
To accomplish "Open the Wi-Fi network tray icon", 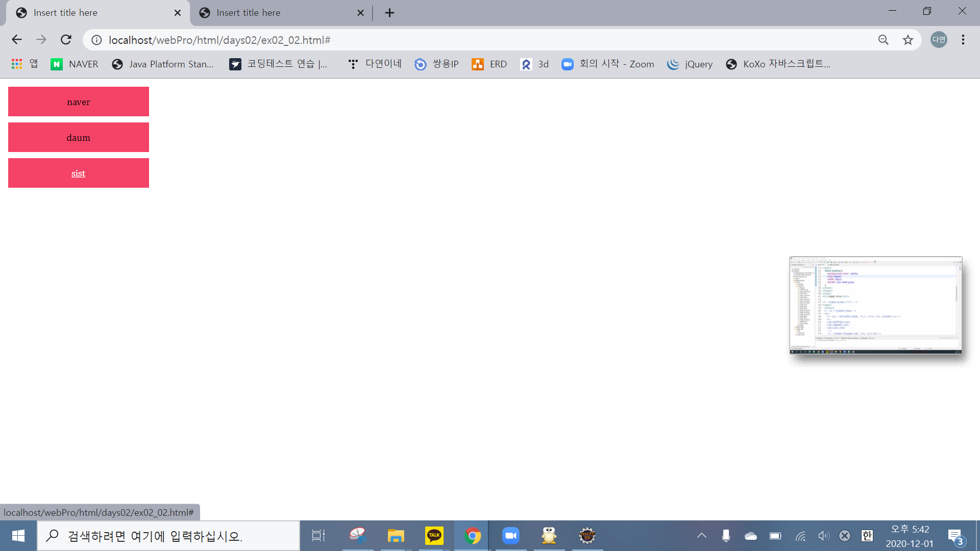I will [x=800, y=536].
